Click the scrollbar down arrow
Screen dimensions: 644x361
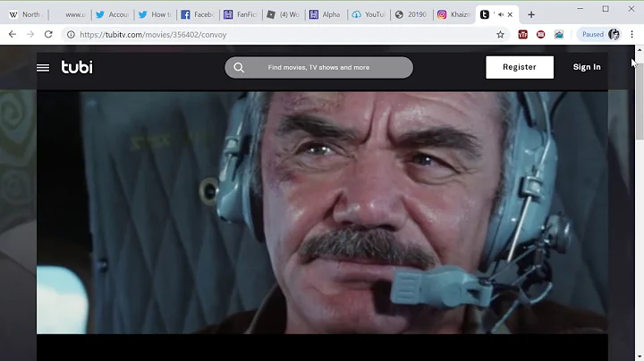pos(640,357)
